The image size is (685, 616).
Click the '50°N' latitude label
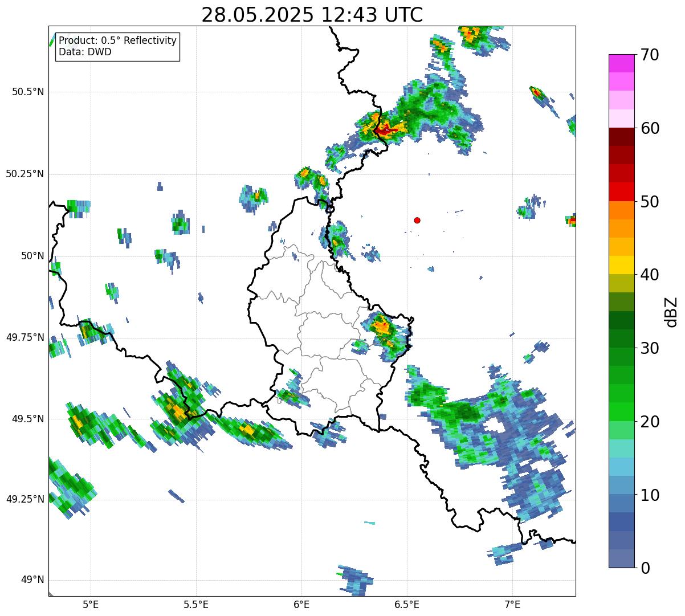coord(32,256)
